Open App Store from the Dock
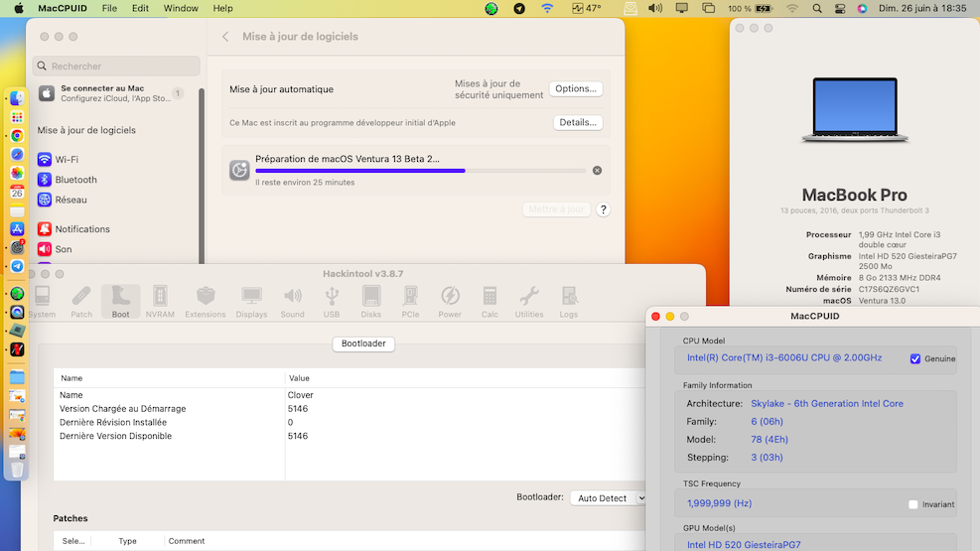 click(17, 228)
